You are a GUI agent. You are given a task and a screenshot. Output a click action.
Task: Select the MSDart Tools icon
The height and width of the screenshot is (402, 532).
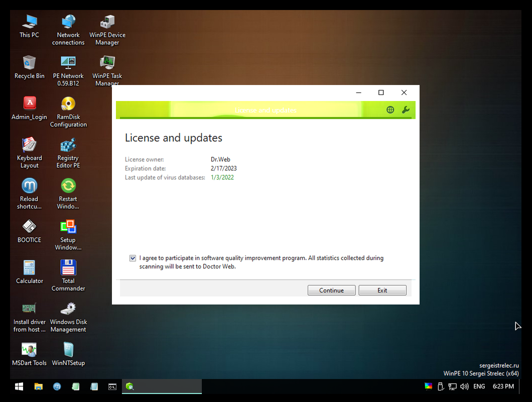coord(29,354)
